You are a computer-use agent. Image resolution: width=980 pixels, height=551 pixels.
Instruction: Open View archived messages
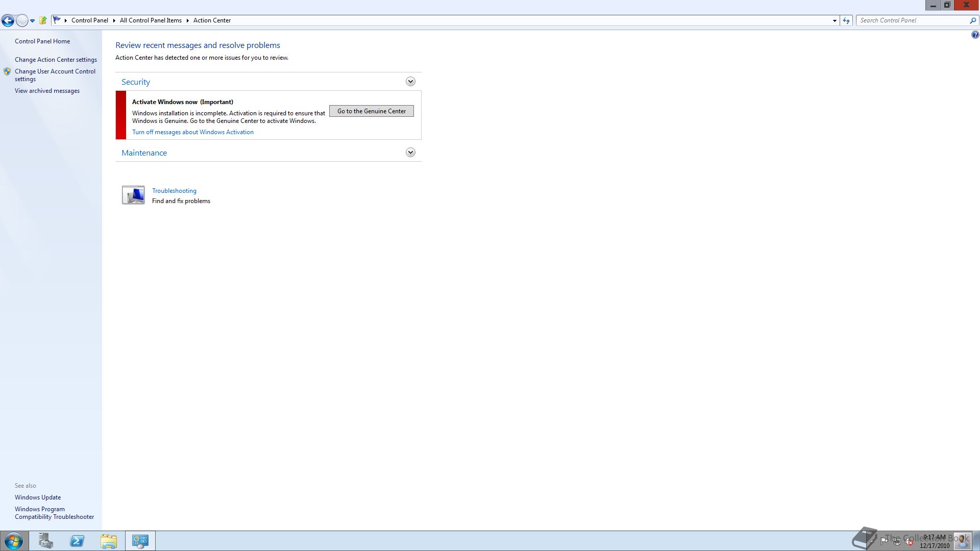[47, 91]
